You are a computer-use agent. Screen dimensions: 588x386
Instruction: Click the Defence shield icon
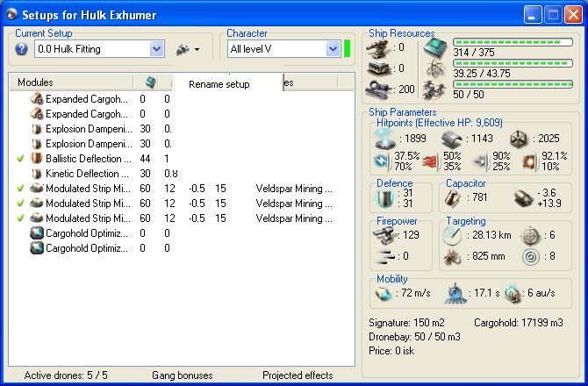click(x=384, y=199)
